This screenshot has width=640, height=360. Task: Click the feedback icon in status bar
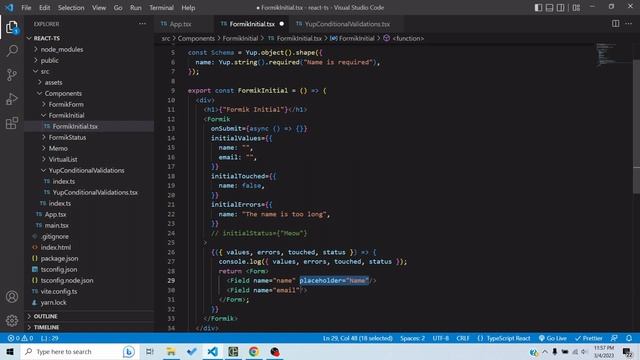(614, 338)
